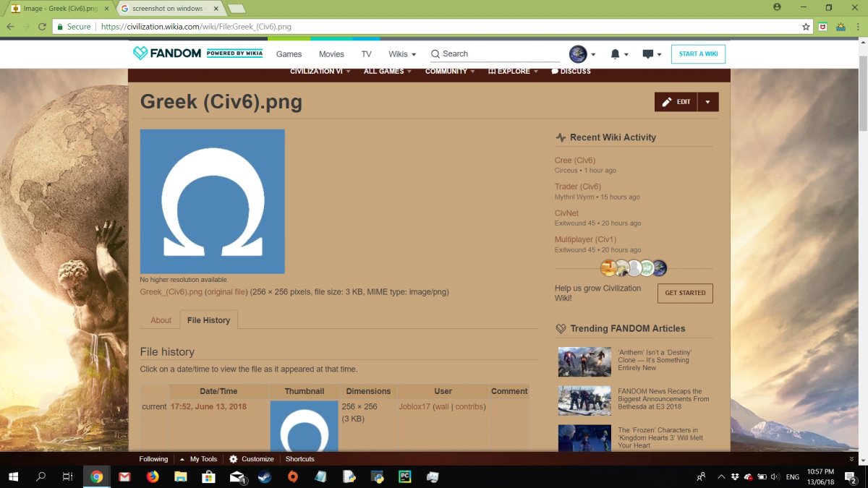The height and width of the screenshot is (488, 868).
Task: Switch to the 'screenshot on windows' browser tab
Action: 168,8
